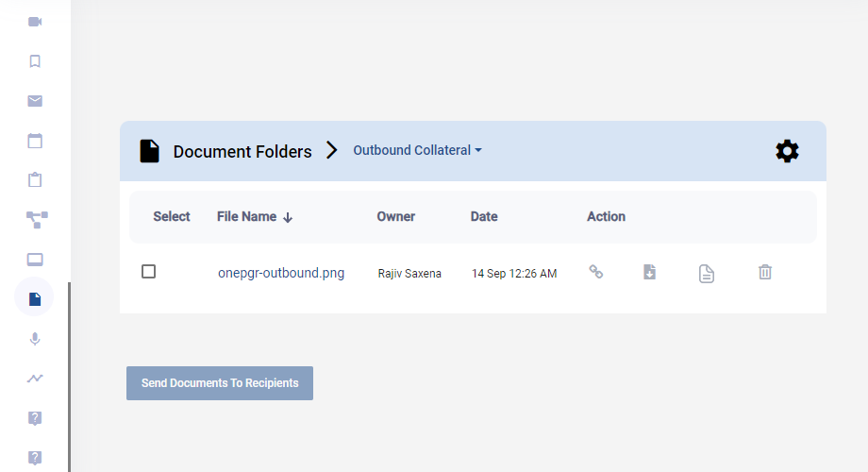This screenshot has width=868, height=472.
Task: Go to Document Folders breadcrumb
Action: coord(242,151)
